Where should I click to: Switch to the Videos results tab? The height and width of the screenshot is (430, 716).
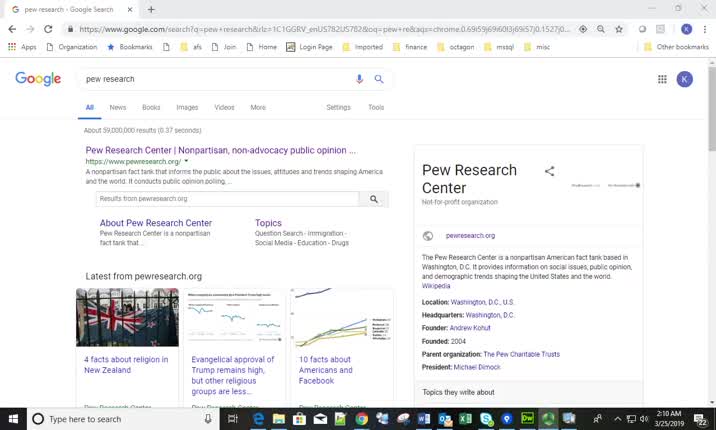click(224, 107)
